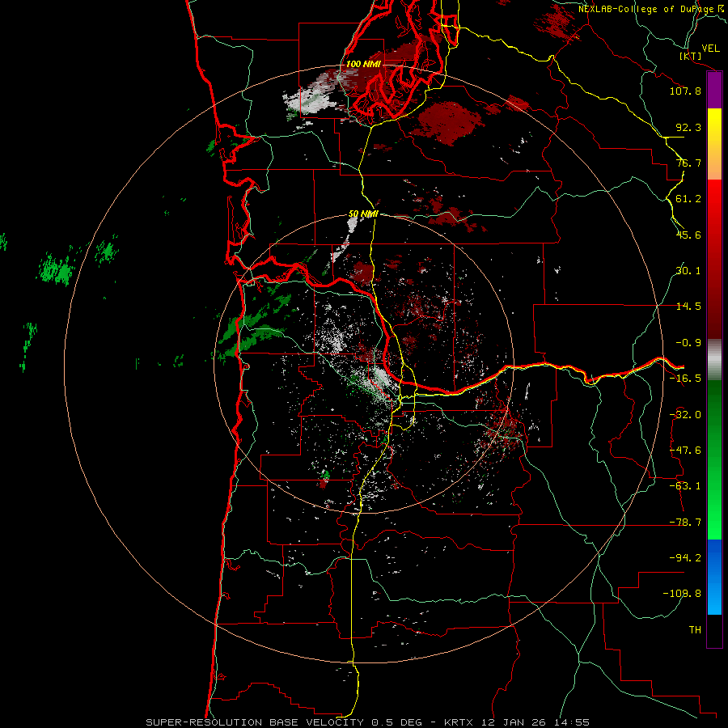Select the 45.6 legend value
This screenshot has width=728, height=728.
click(x=688, y=235)
